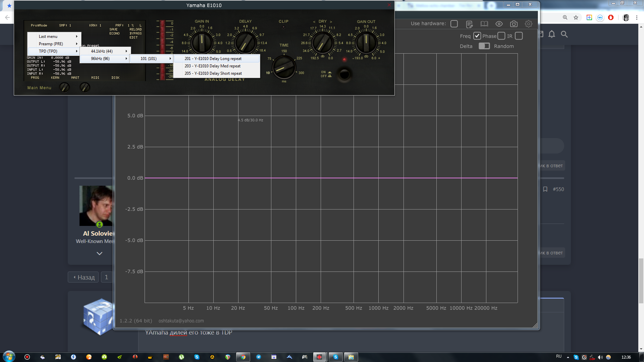Uncheck the Freq checkbox

[477, 36]
